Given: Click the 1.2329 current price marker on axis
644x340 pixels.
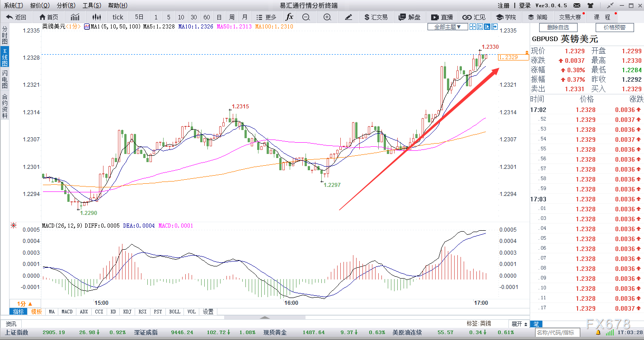Looking at the screenshot, I should 512,57.
